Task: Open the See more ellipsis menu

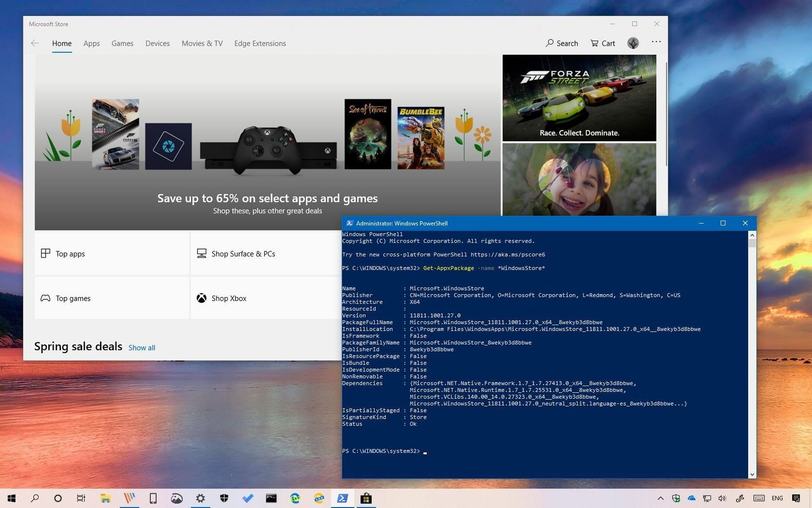Action: click(656, 42)
